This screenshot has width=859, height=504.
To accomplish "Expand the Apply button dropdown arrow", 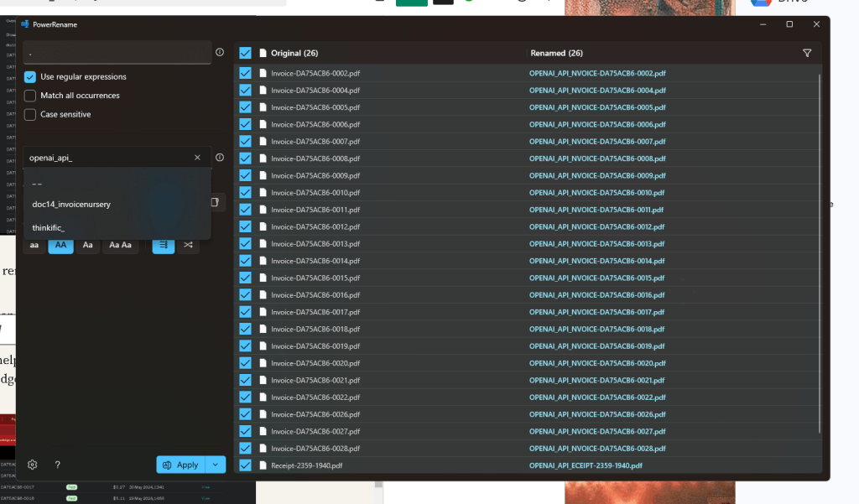I will pos(216,465).
